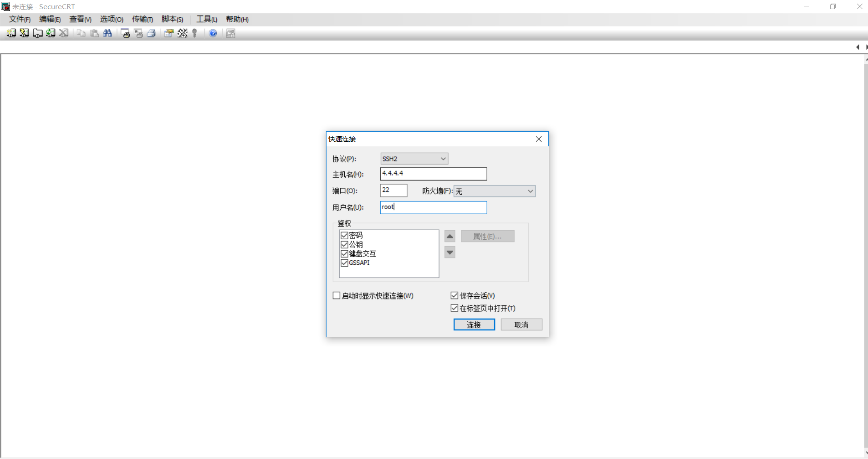
Task: Click the Public Key Assistant key icon
Action: 195,33
